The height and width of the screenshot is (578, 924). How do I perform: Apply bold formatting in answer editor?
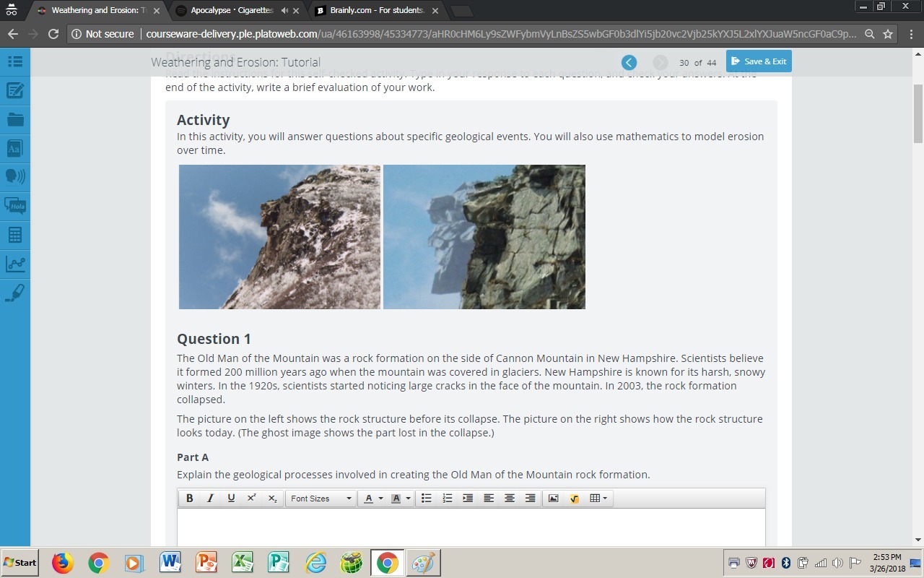[190, 499]
